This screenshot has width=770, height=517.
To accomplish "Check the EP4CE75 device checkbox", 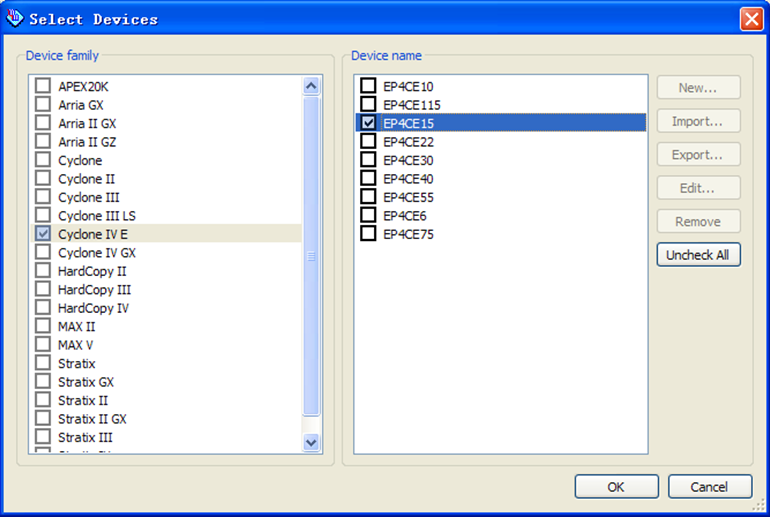I will (x=368, y=233).
